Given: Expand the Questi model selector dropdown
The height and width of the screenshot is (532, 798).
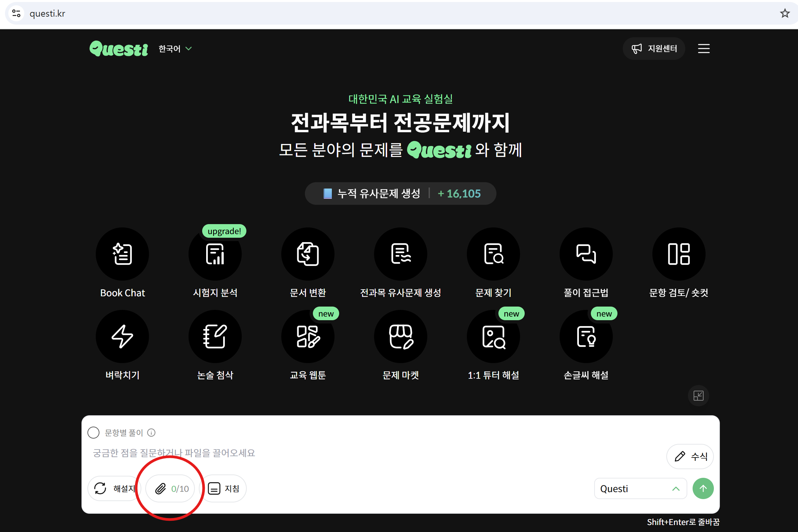Looking at the screenshot, I should point(641,488).
